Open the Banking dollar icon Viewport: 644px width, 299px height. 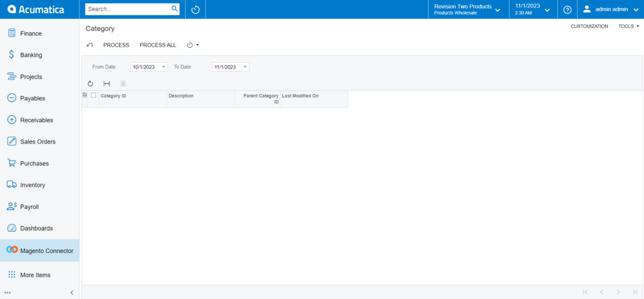[x=12, y=55]
